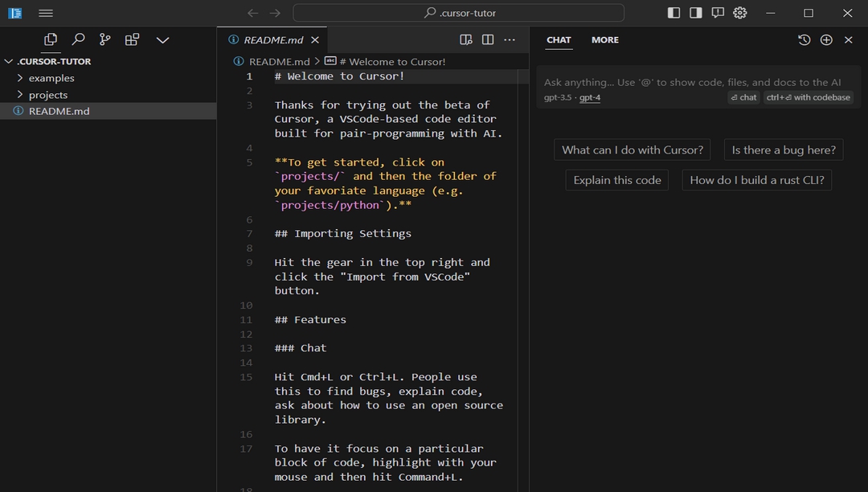Start a new chat with plus icon
The width and height of the screenshot is (868, 492).
pos(826,40)
